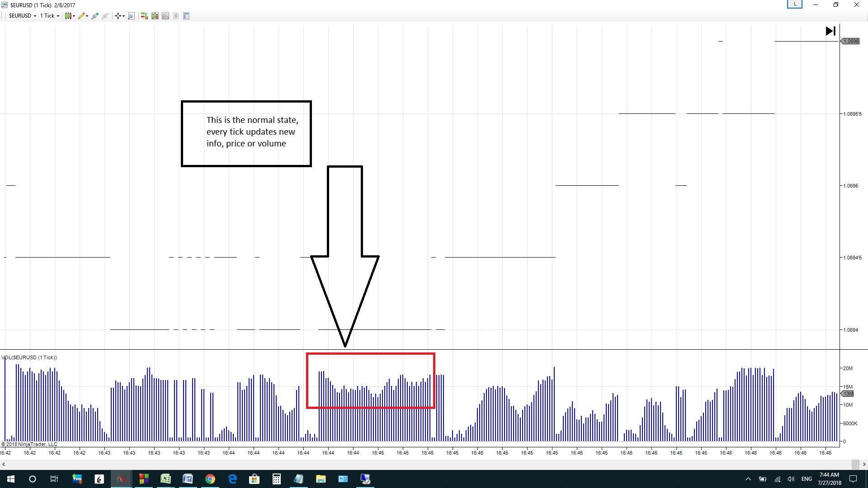Click the horizontal scrollbar right arrow
The height and width of the screenshot is (488, 868).
tap(864, 464)
